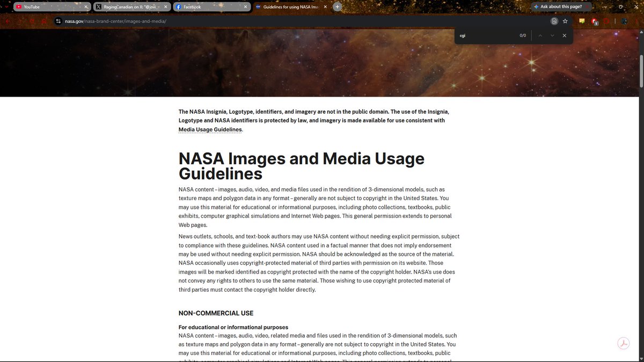Open the yellow note extension icon

(x=582, y=21)
